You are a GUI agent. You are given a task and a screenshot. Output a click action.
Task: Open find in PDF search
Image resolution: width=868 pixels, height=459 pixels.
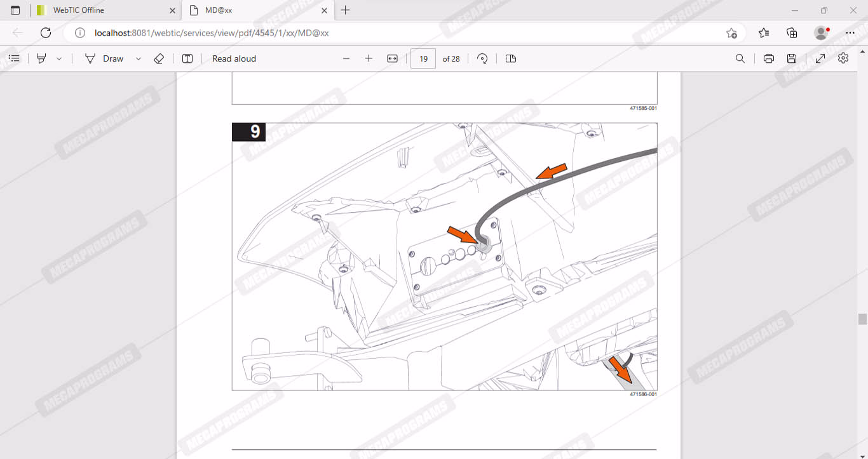[x=740, y=58]
